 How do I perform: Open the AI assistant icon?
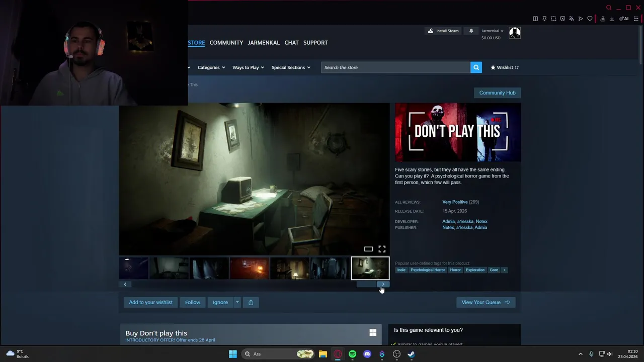tap(624, 19)
